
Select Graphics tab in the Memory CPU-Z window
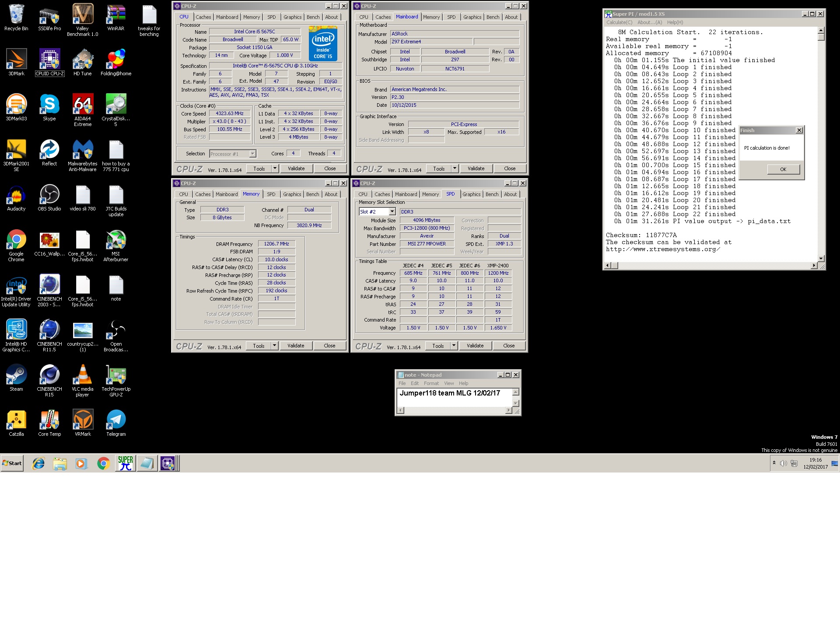[x=292, y=194]
